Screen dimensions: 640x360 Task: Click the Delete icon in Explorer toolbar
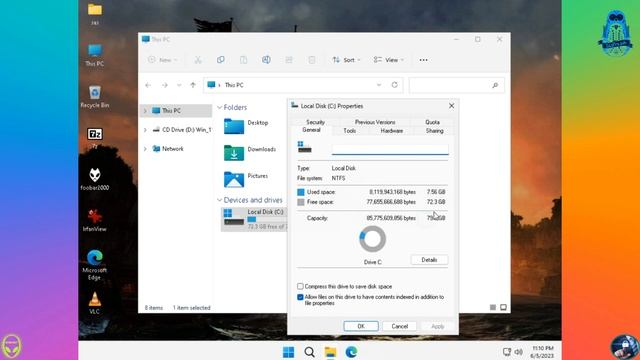(312, 60)
